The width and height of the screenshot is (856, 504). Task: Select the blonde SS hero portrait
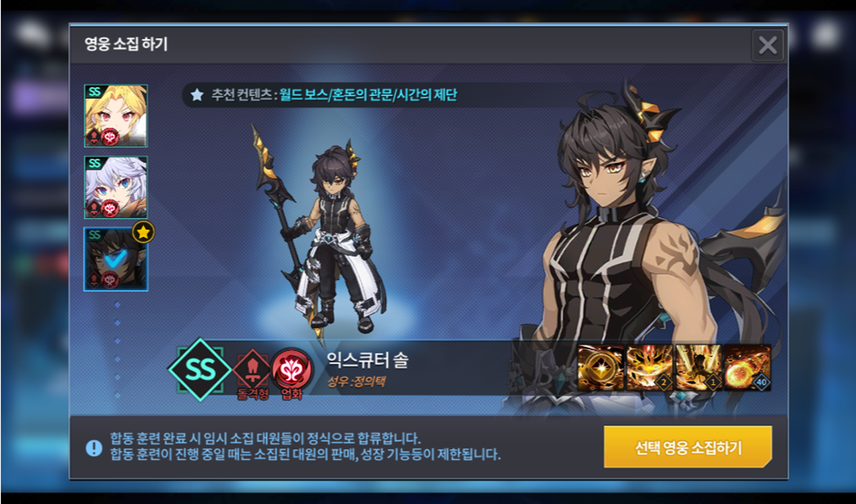click(x=115, y=115)
